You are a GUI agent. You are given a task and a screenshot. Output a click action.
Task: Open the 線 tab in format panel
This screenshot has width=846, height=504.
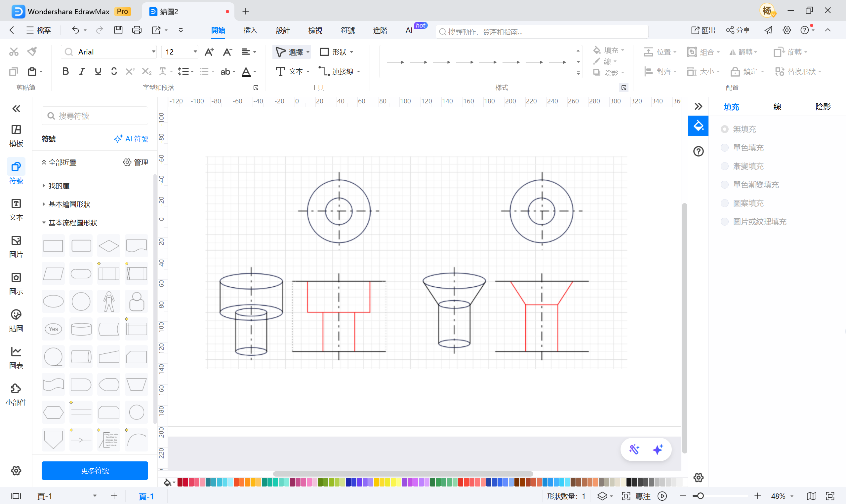[777, 107]
